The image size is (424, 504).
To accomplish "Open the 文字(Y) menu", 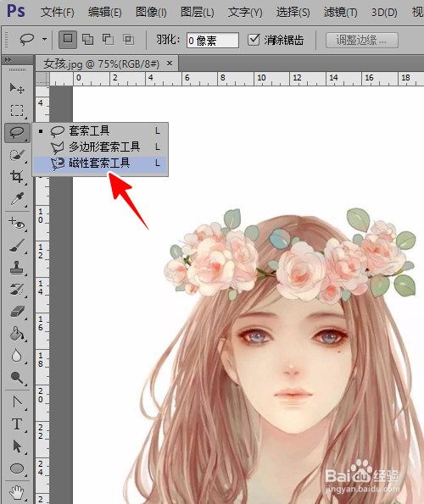I will click(x=245, y=13).
